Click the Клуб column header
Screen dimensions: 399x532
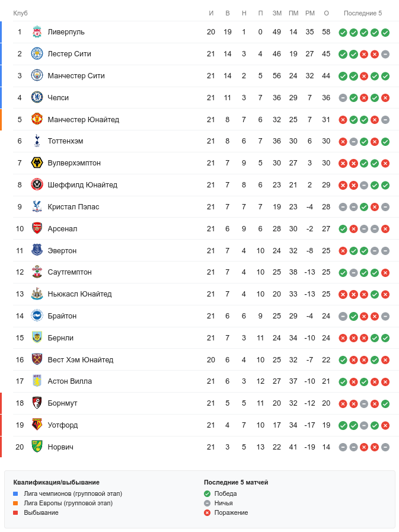click(x=21, y=13)
